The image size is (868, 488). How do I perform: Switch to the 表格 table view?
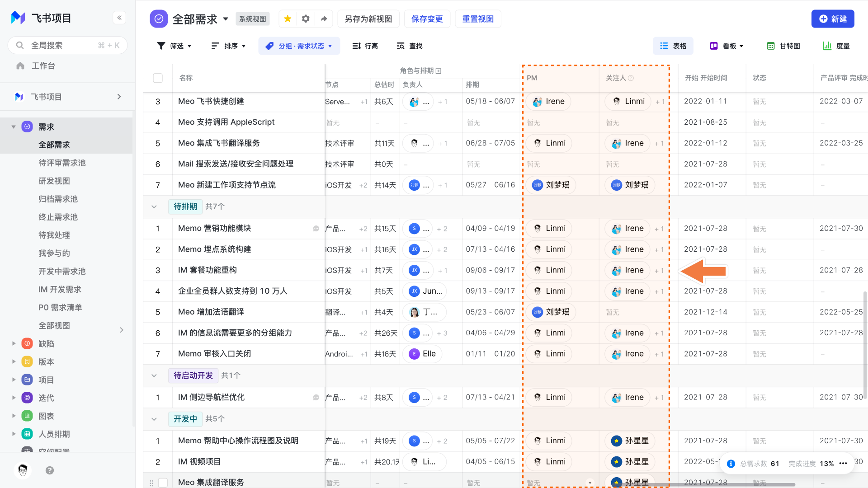[x=673, y=46]
